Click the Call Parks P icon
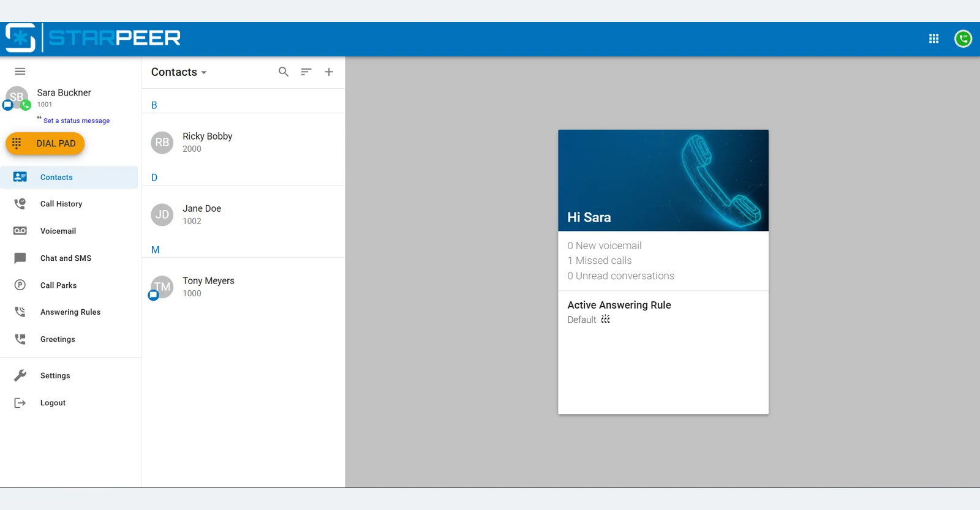980x510 pixels. click(x=20, y=285)
